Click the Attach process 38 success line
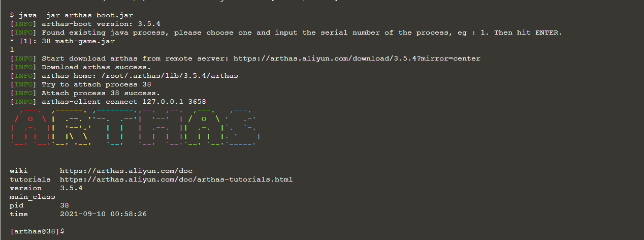 (101, 93)
